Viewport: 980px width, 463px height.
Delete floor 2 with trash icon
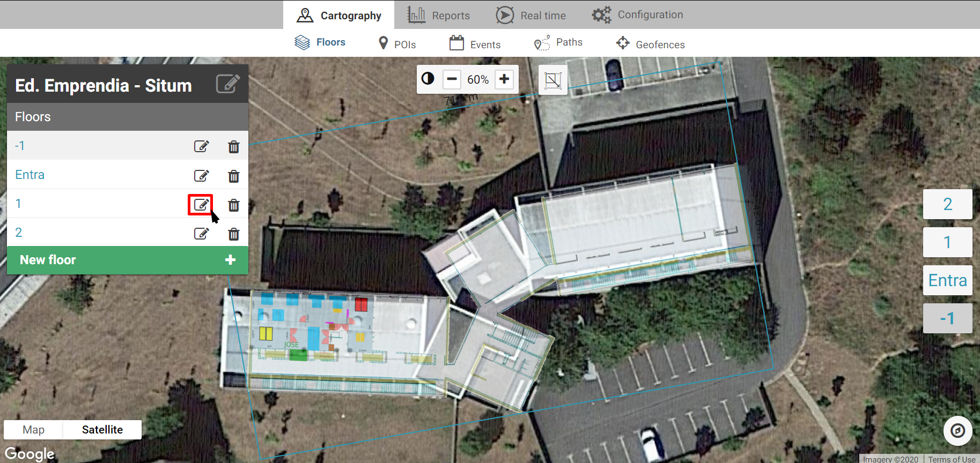[x=234, y=234]
